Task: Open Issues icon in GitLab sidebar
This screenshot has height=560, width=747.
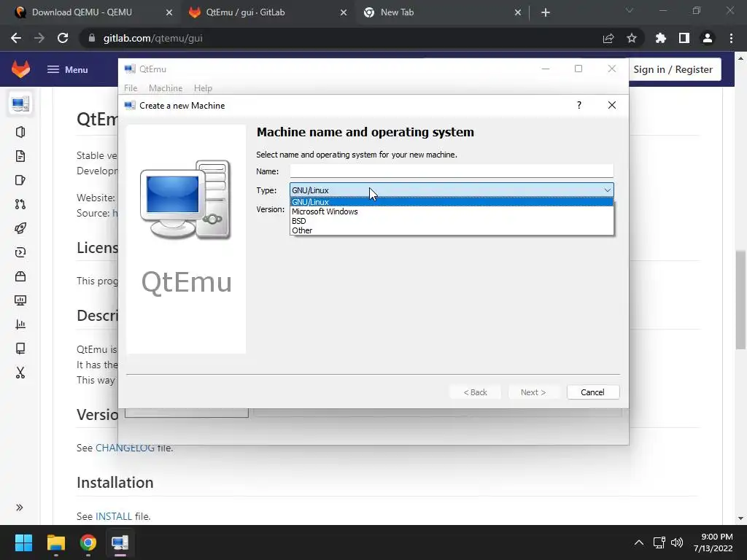Action: (20, 180)
